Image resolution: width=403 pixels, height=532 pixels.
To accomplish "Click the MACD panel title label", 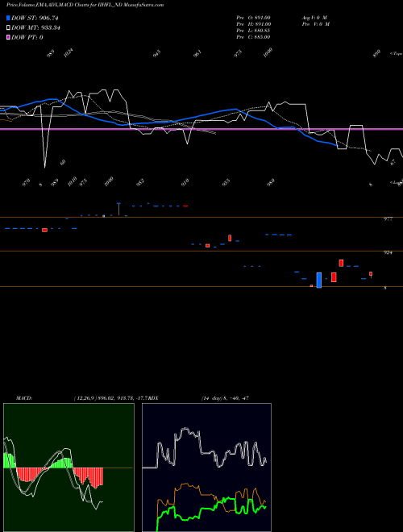I will (23, 398).
